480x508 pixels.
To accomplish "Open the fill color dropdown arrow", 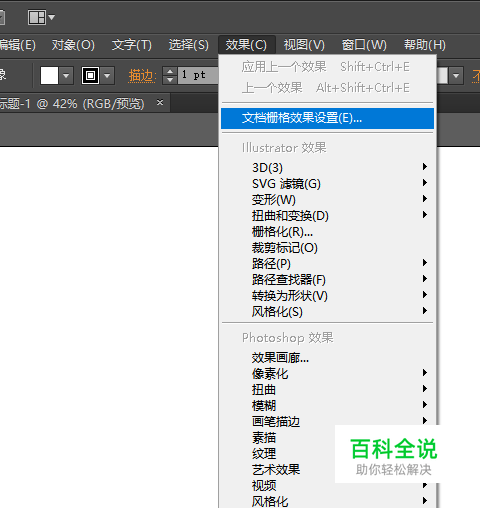I will pos(66,76).
